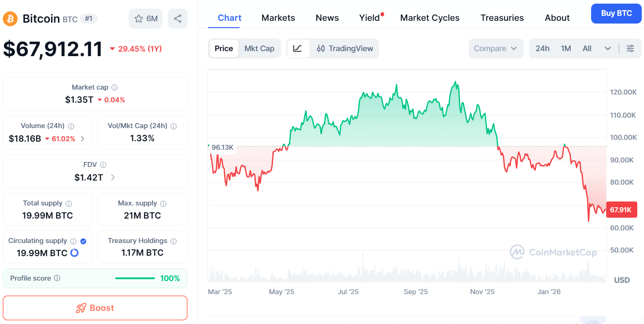This screenshot has height=324, width=644.
Task: Expand more time range options chevron
Action: (x=608, y=48)
